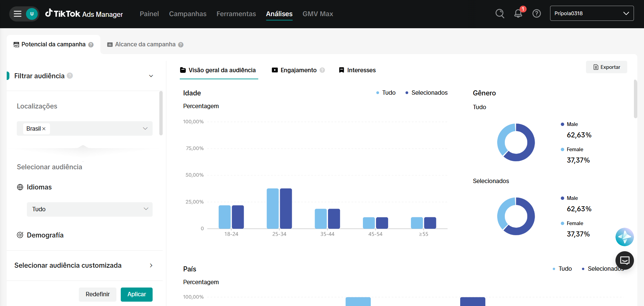Click the search magnifier icon
The width and height of the screenshot is (644, 306).
[x=500, y=13]
